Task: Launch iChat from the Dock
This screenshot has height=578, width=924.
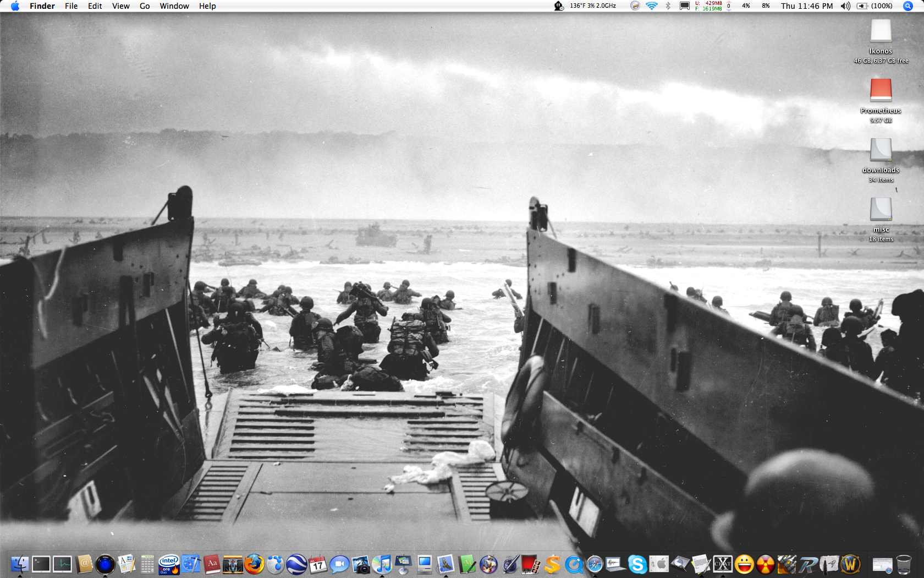Action: (x=339, y=564)
